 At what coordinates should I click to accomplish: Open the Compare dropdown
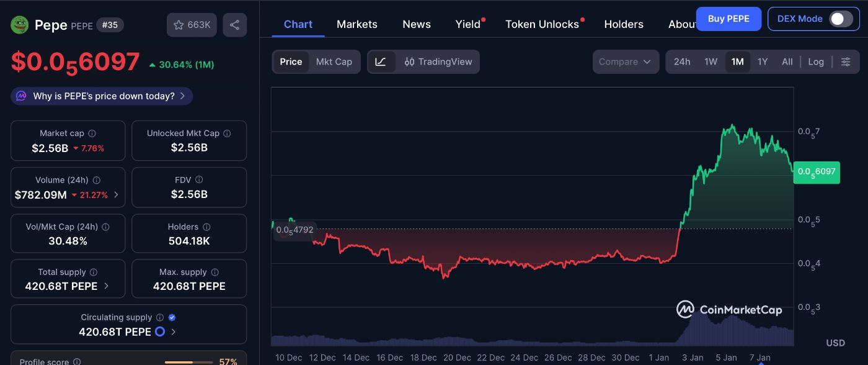point(626,61)
